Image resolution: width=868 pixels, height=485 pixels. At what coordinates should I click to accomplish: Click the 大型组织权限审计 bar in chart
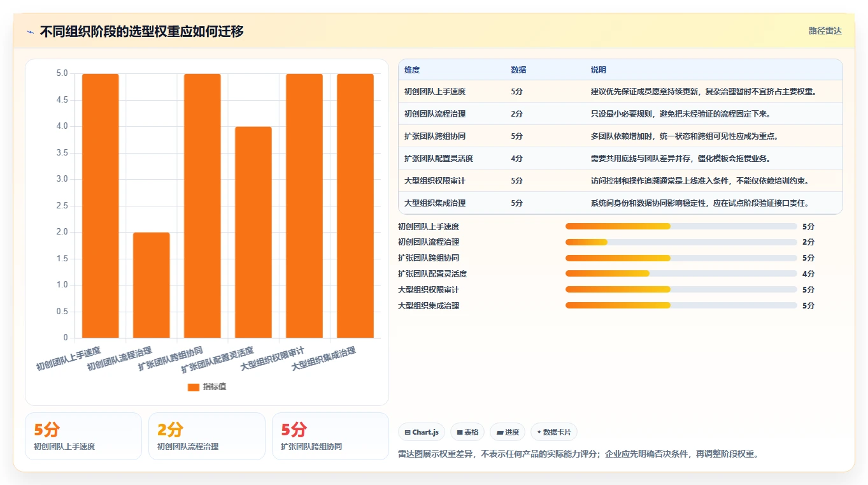[304, 206]
